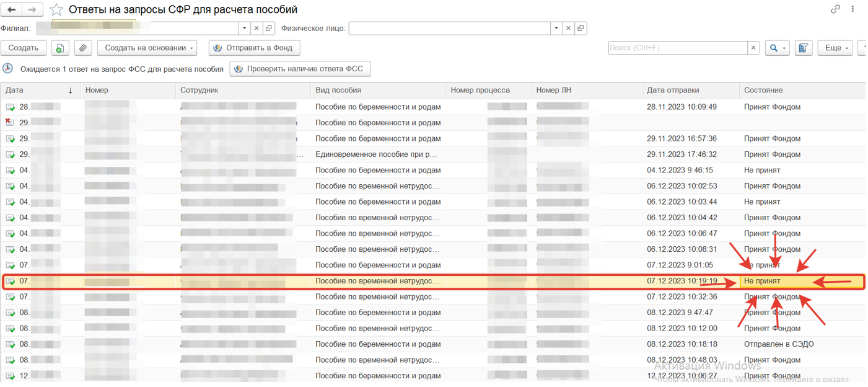
Task: Clear the search field with the X button
Action: pyautogui.click(x=753, y=48)
